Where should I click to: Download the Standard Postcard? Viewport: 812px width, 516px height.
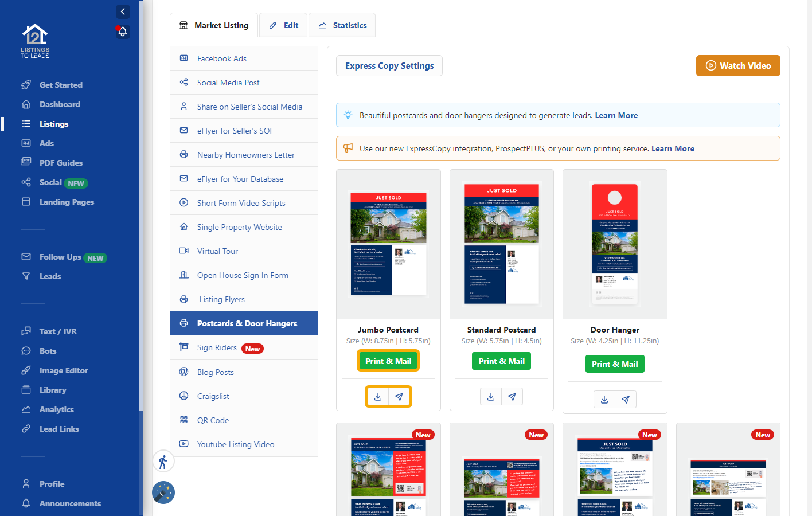tap(491, 397)
